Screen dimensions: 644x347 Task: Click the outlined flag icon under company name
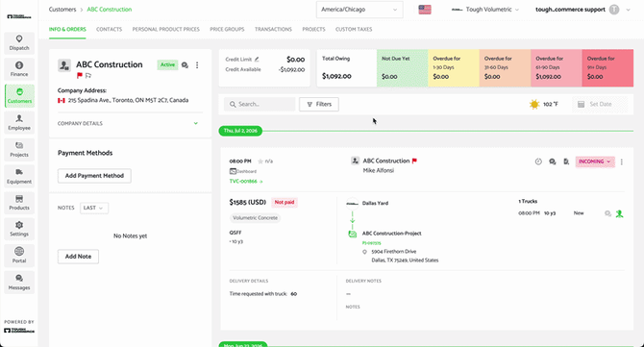pos(88,76)
